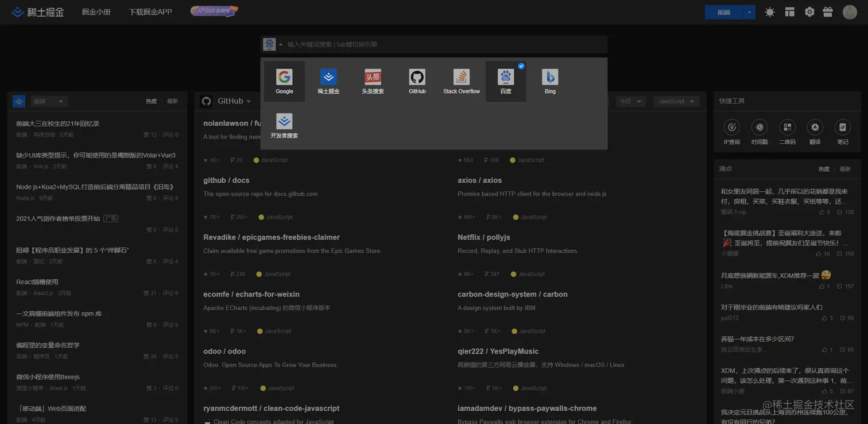This screenshot has height=424, width=868.
Task: Open the 前端 category dropdown in the left panel
Action: click(x=49, y=101)
